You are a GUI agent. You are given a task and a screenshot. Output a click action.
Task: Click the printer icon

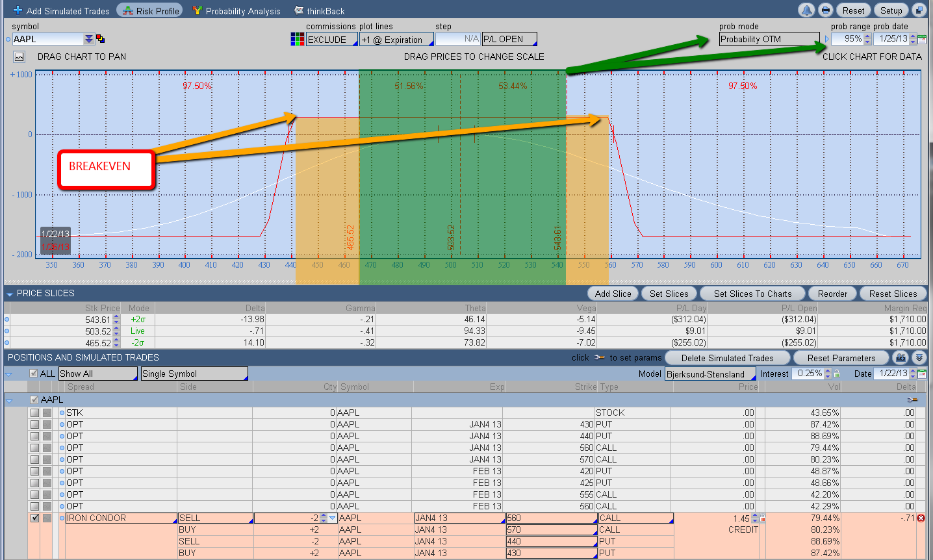(x=825, y=10)
